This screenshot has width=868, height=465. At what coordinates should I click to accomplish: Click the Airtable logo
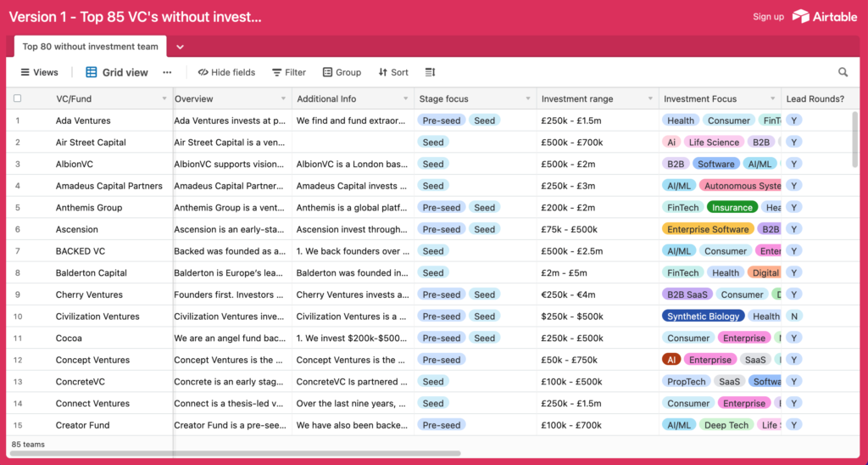click(824, 16)
